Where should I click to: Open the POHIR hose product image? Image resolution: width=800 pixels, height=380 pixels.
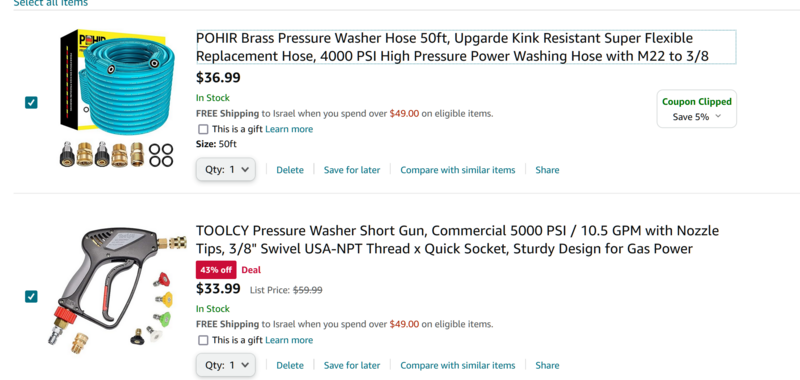pos(117,98)
